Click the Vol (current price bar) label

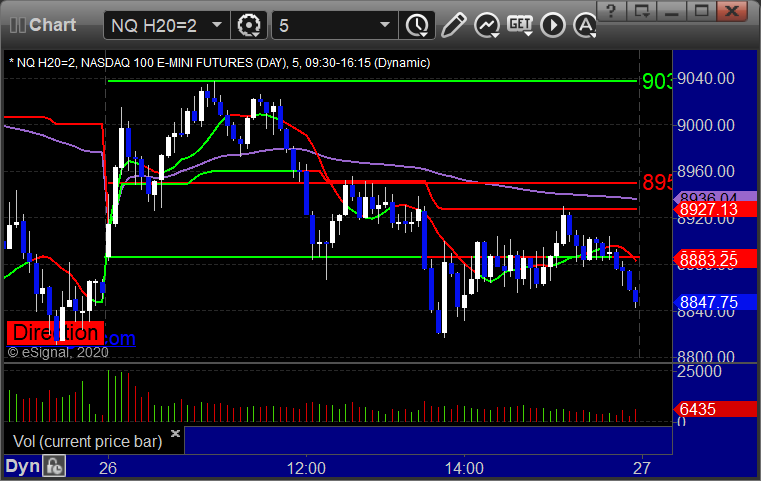(x=87, y=441)
